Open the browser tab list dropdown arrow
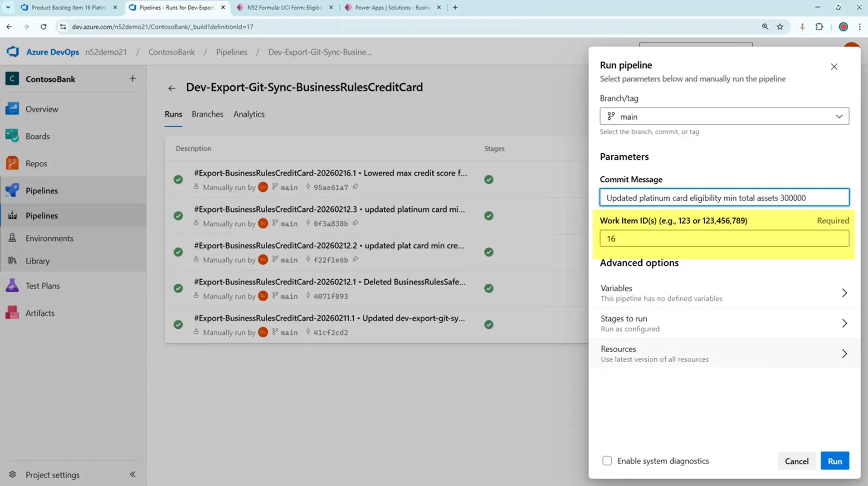 (8, 7)
